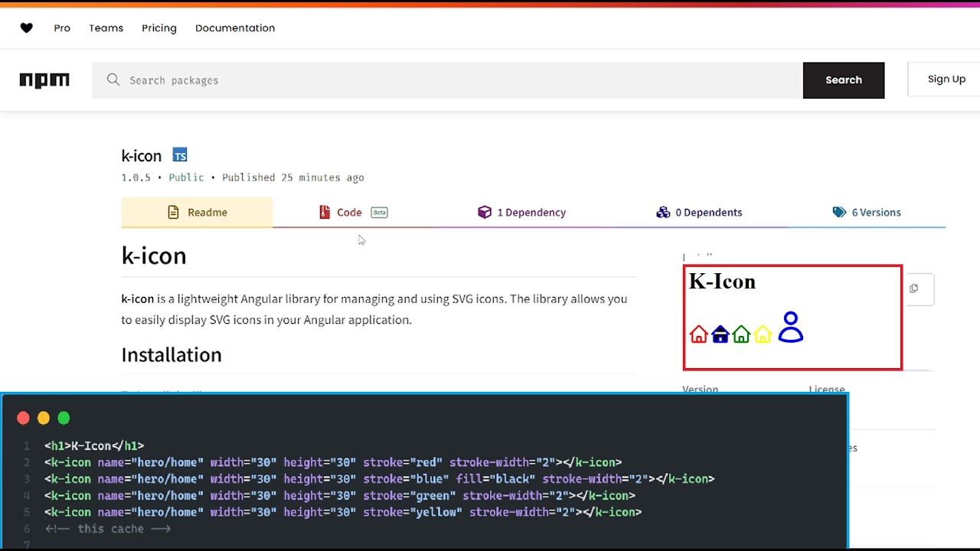Click the npm logo
This screenshot has width=980, height=551.
coord(44,80)
